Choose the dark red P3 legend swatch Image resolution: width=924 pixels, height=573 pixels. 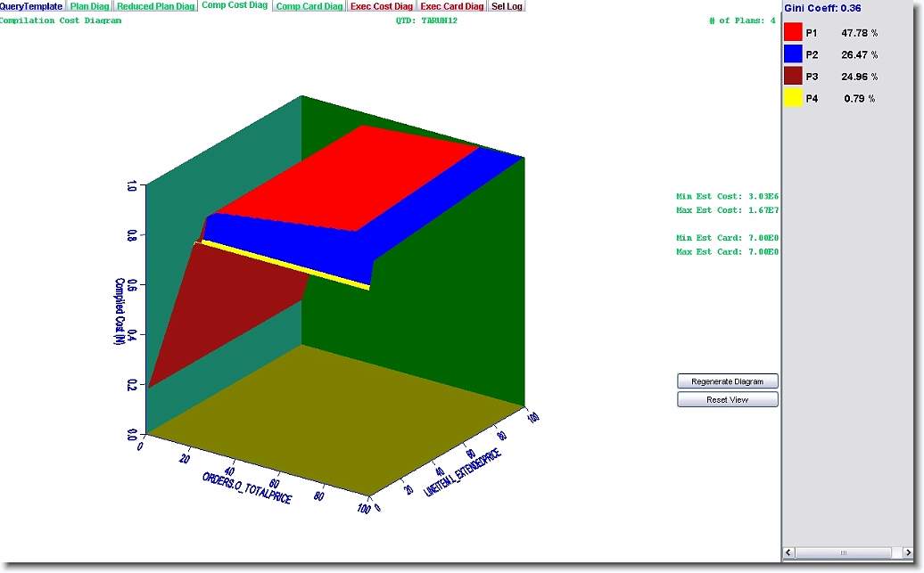[793, 77]
